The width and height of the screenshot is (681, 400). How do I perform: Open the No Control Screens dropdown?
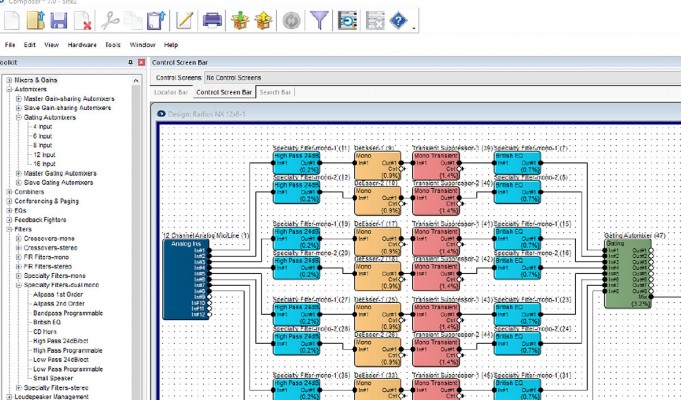[x=442, y=78]
